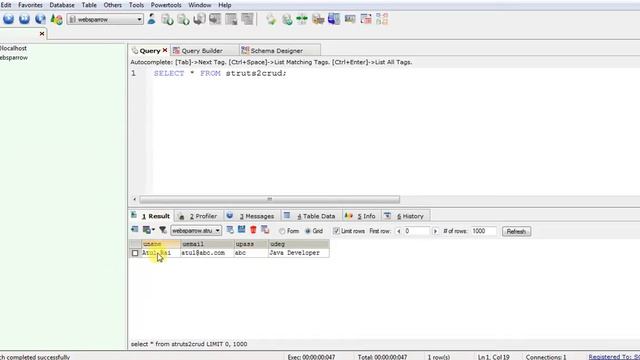Open the User Manager person icon
Viewport: 640px width, 360px height.
point(151,19)
